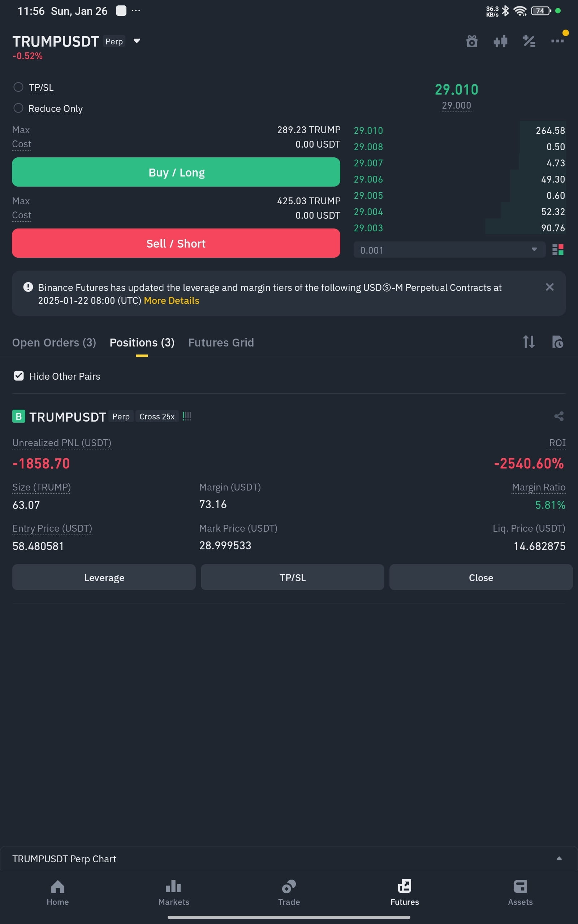Expand the TRUMPUSDT Perp Chart panel
The height and width of the screenshot is (924, 578).
pos(559,858)
